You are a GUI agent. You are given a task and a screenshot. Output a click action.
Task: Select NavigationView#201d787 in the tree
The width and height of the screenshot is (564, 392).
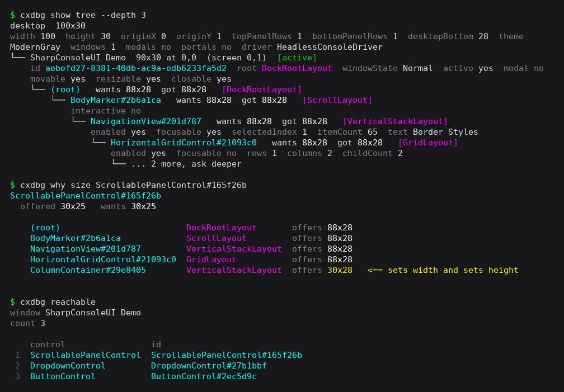(x=146, y=121)
